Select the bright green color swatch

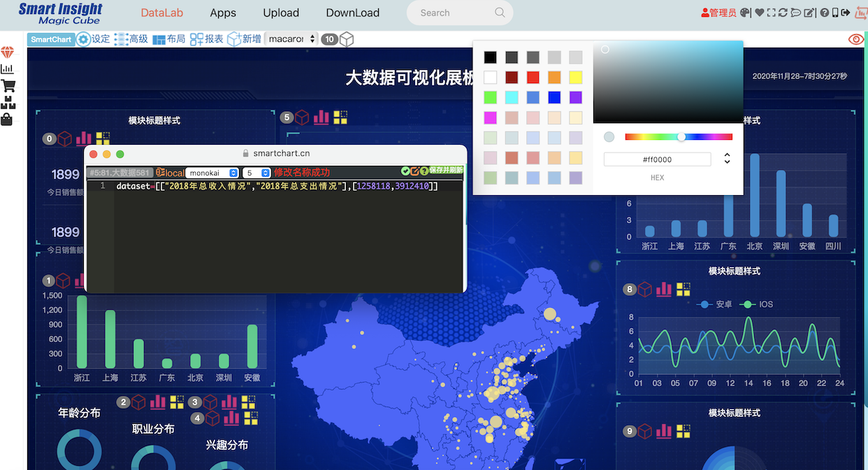pos(491,97)
